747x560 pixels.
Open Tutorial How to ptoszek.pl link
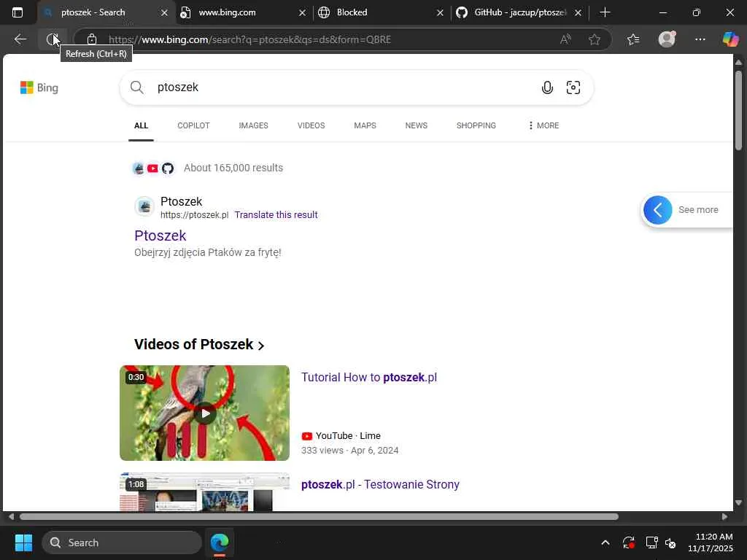click(x=368, y=378)
